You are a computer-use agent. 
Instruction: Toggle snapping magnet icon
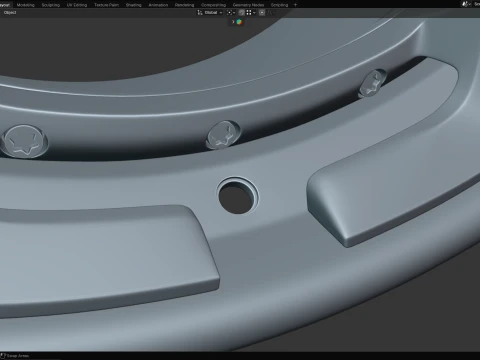click(241, 13)
